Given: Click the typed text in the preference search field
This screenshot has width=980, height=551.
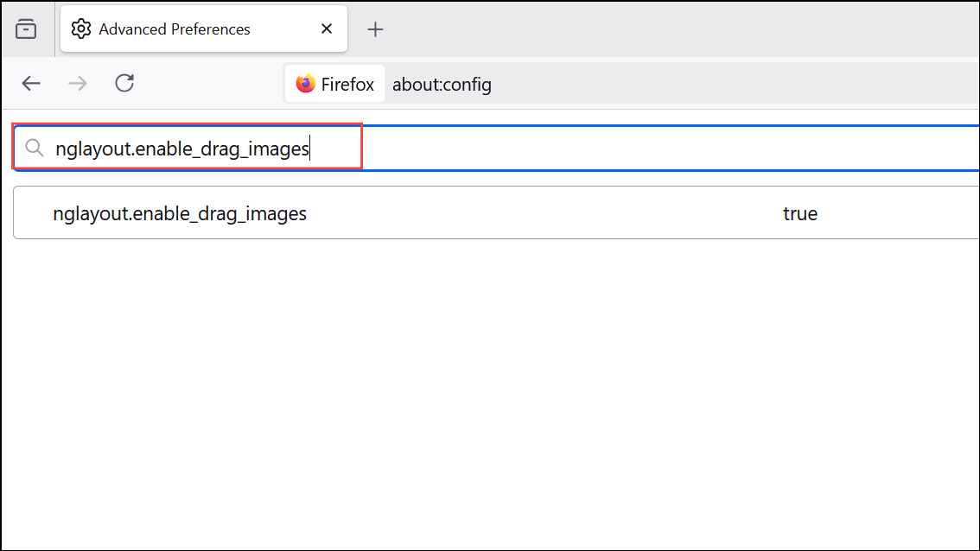Looking at the screenshot, I should pyautogui.click(x=181, y=149).
